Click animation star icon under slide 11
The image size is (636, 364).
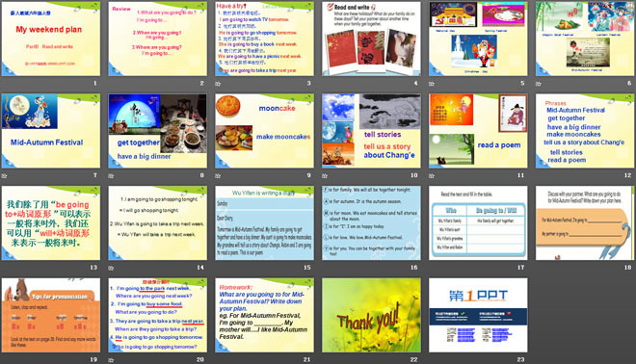[432, 176]
